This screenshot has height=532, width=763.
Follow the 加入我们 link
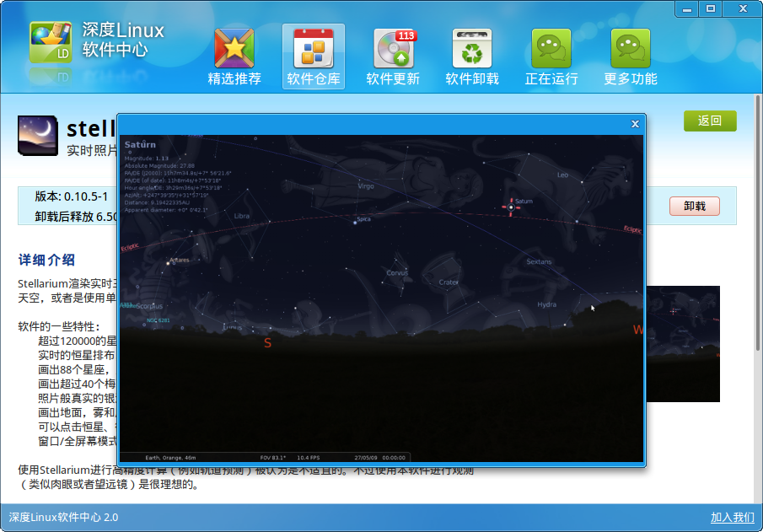pyautogui.click(x=733, y=518)
